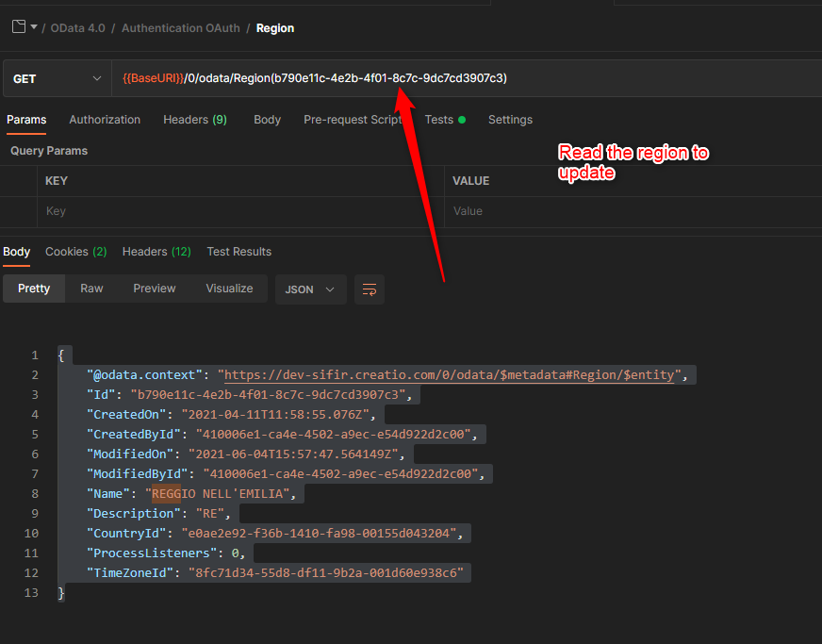Open the Settings tab
This screenshot has height=644, width=822.
pyautogui.click(x=510, y=120)
